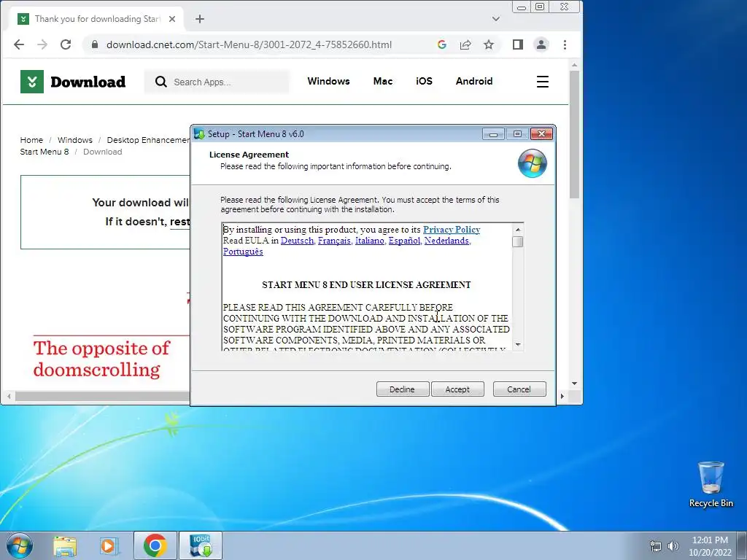
Task: Focus the Search Apps field
Action: pos(217,82)
